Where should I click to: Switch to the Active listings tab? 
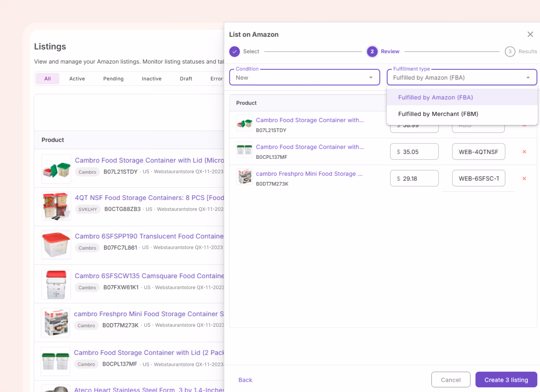[77, 79]
